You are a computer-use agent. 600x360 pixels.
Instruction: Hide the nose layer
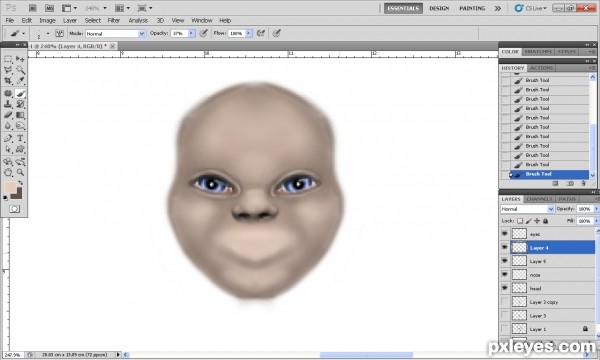pyautogui.click(x=505, y=275)
